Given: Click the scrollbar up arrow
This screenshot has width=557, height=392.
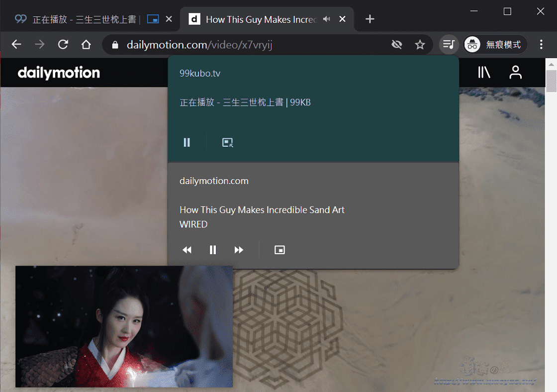Looking at the screenshot, I should coord(551,64).
